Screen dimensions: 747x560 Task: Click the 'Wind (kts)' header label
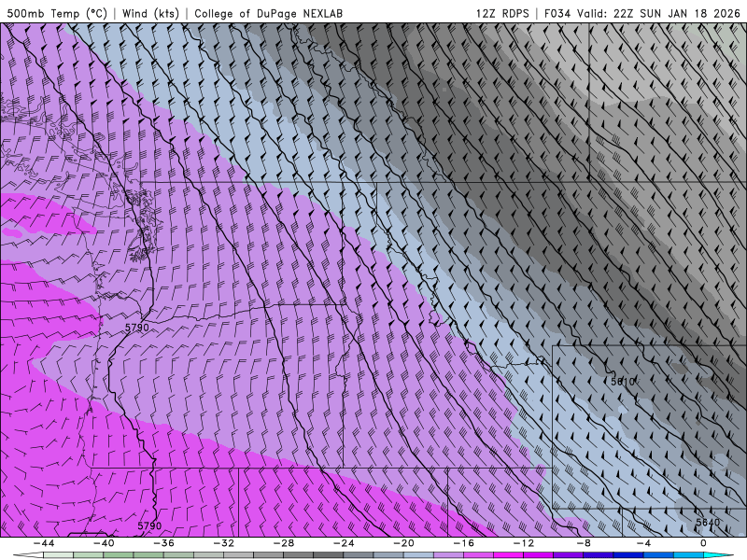click(150, 13)
